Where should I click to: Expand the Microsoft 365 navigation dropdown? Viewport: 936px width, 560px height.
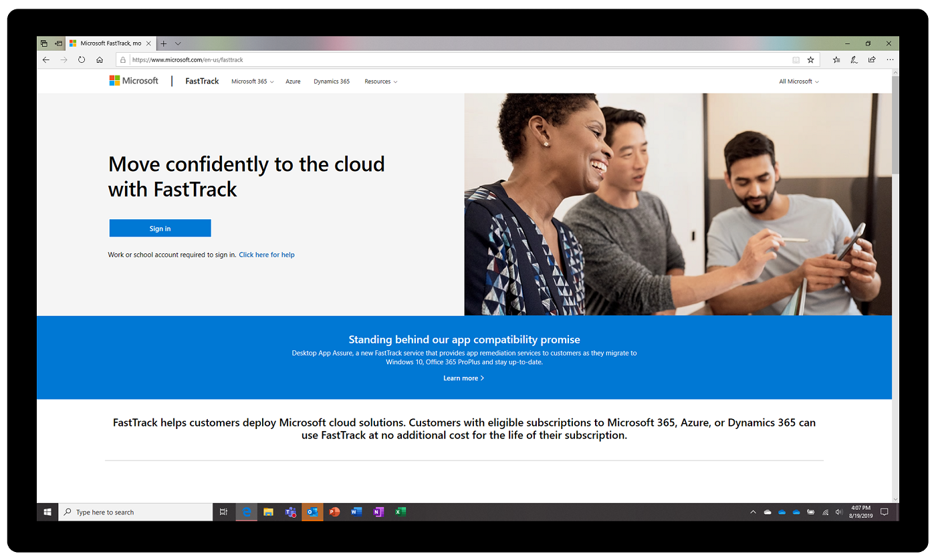pos(252,81)
